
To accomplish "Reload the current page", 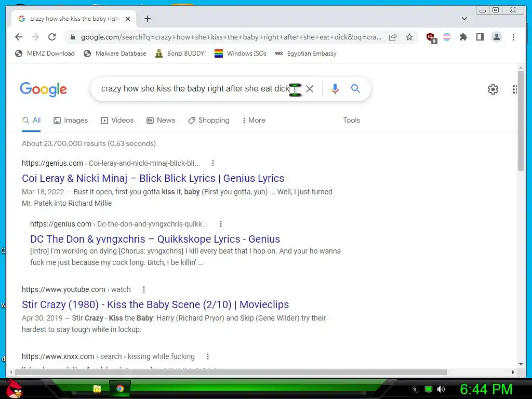I will [52, 37].
